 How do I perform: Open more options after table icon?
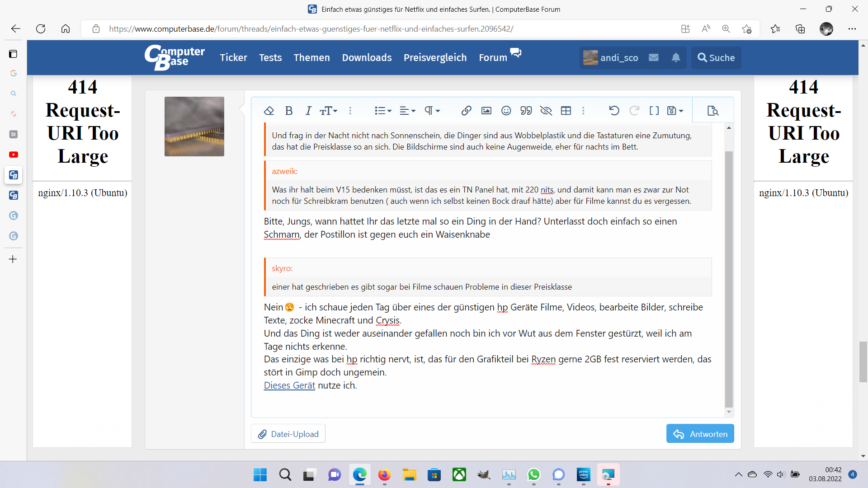[x=583, y=111]
